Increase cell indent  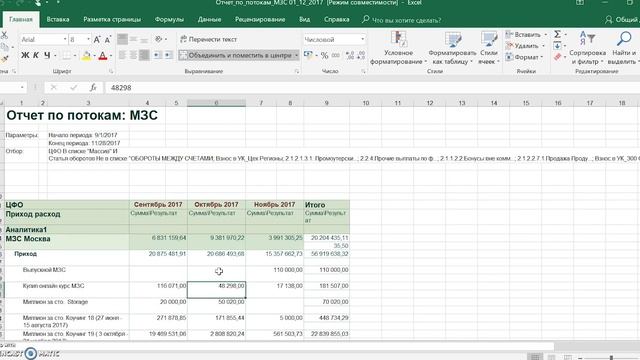(168, 55)
